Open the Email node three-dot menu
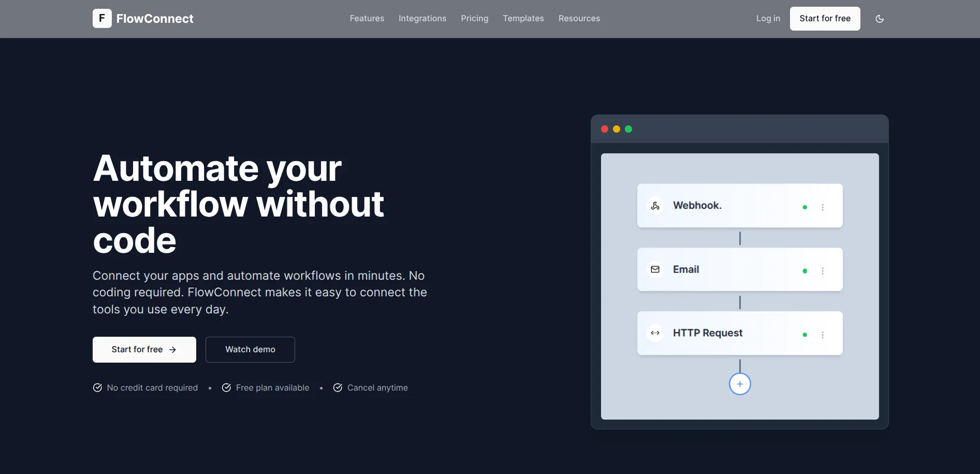The height and width of the screenshot is (474, 980). 822,271
